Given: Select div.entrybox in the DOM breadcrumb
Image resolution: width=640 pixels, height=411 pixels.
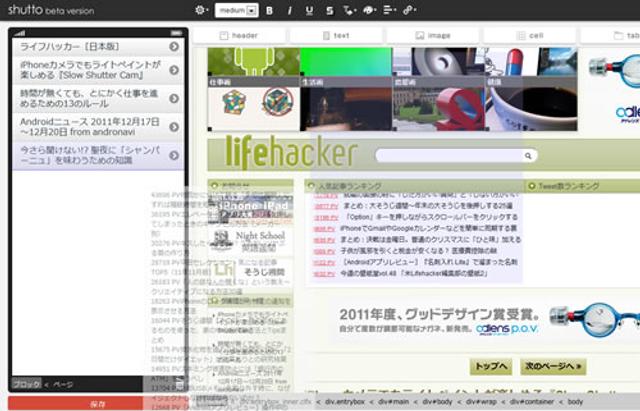Looking at the screenshot, I should pyautogui.click(x=345, y=402).
